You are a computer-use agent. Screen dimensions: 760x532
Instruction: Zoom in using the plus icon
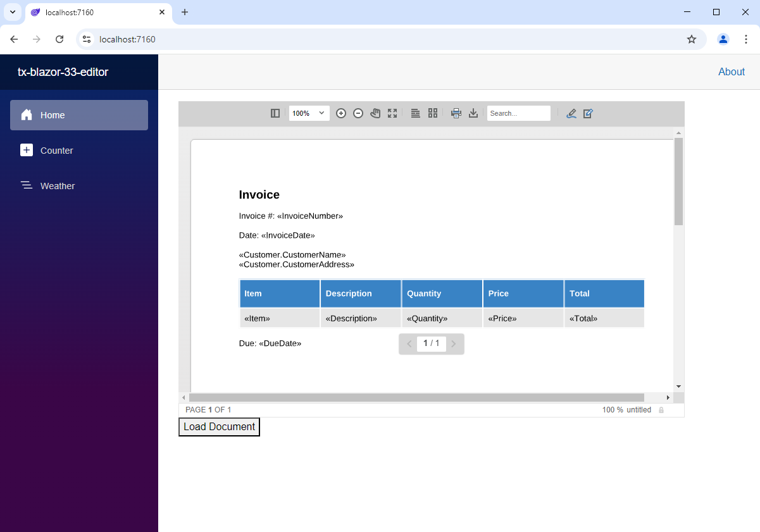[x=341, y=113]
